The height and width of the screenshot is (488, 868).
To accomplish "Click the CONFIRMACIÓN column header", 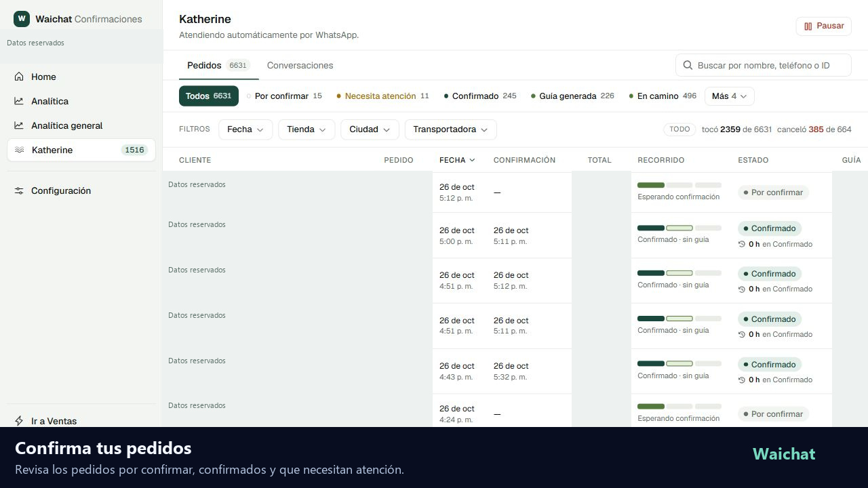I will 524,160.
